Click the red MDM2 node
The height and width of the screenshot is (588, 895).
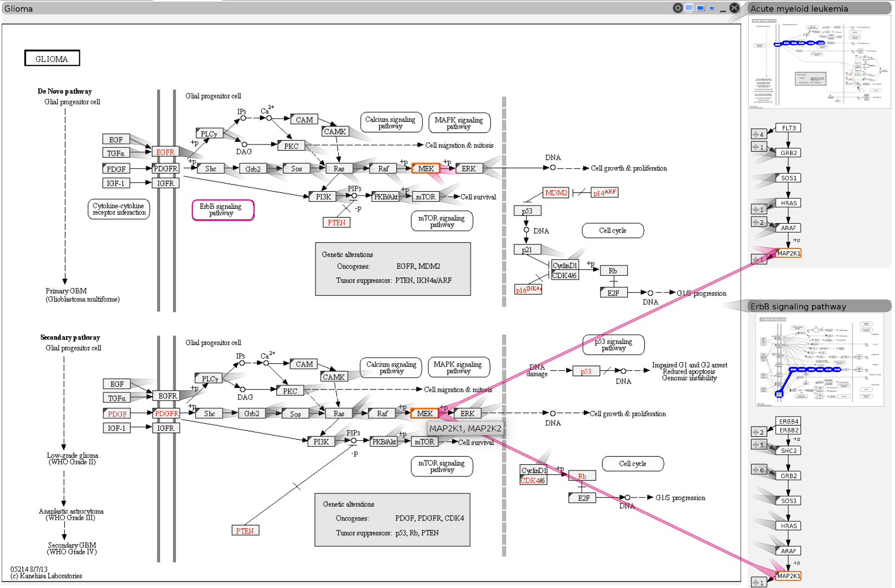pos(556,193)
